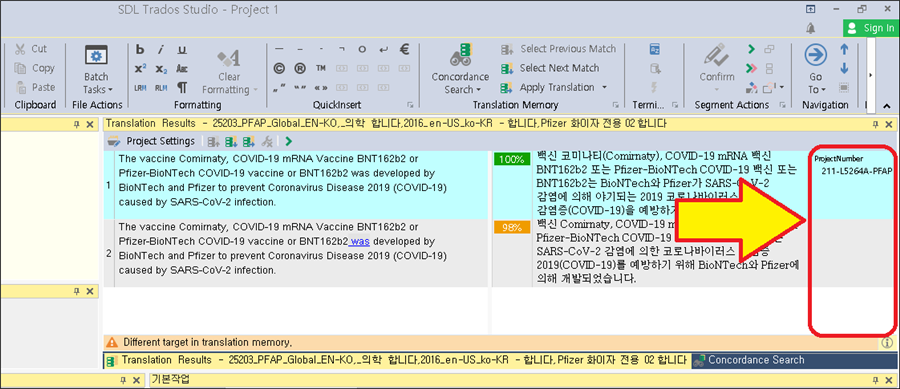Toggle underline formatting in the ribbon

182,49
